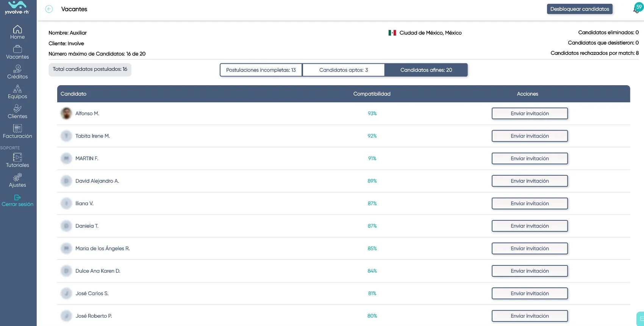The width and height of the screenshot is (644, 326).
Task: Open the Home sidebar icon
Action: [17, 29]
